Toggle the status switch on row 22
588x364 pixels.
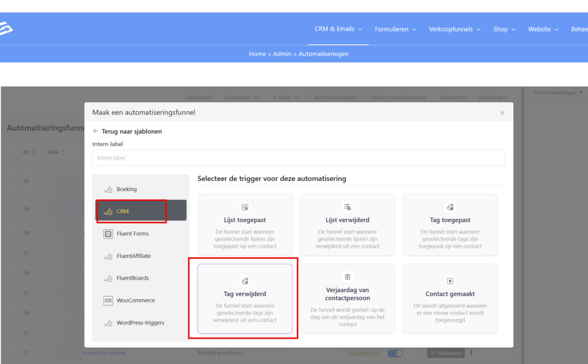coord(395,353)
